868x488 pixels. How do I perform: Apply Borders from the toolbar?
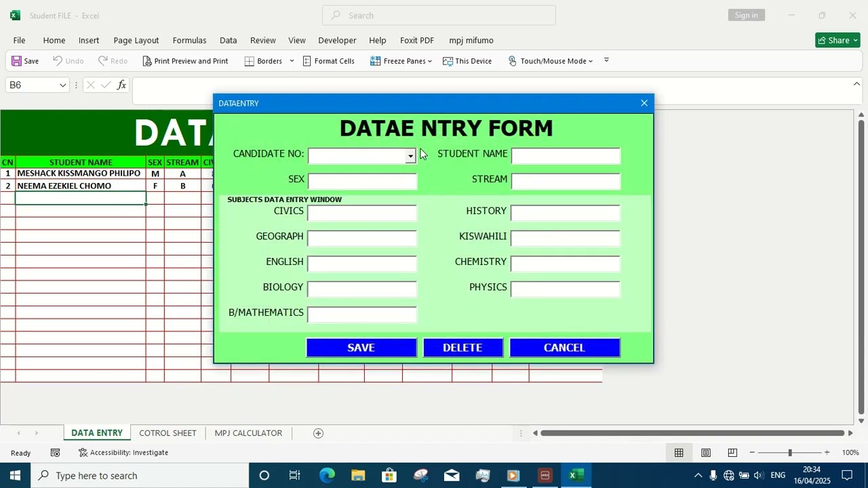pyautogui.click(x=263, y=61)
